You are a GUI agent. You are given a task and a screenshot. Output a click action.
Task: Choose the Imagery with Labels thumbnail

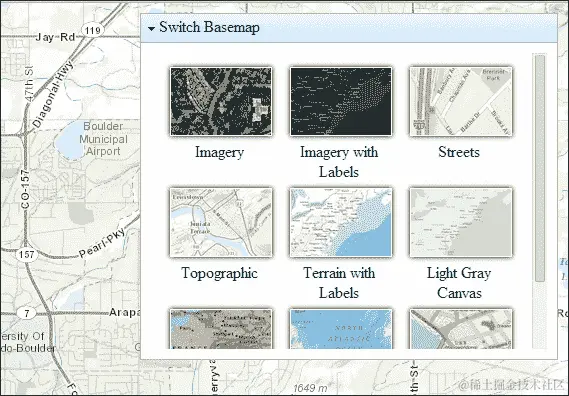point(341,101)
